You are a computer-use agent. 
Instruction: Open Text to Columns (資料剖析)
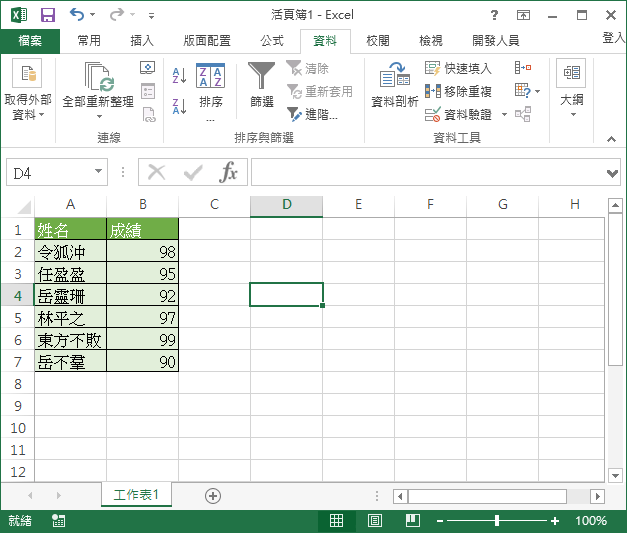[x=395, y=85]
